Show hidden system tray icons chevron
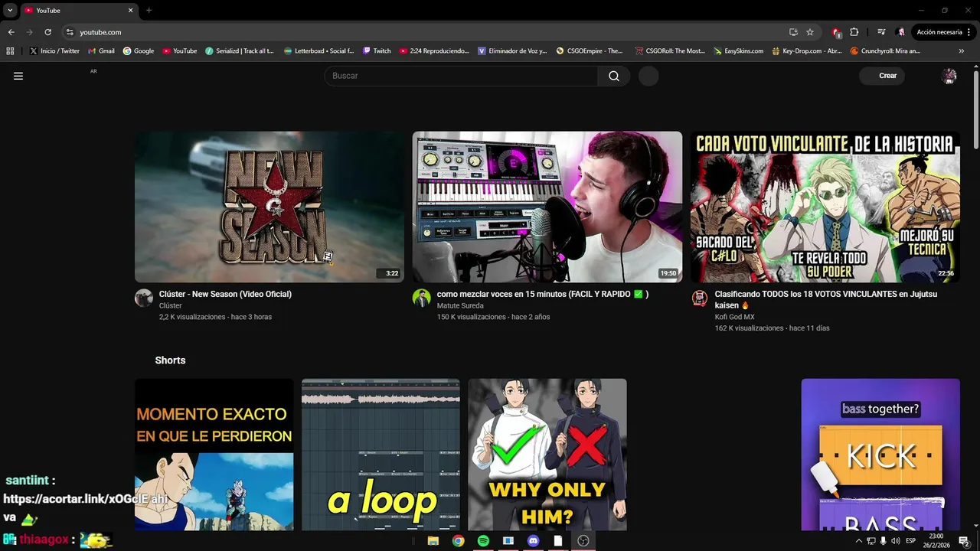Viewport: 980px width, 551px height. pos(858,541)
